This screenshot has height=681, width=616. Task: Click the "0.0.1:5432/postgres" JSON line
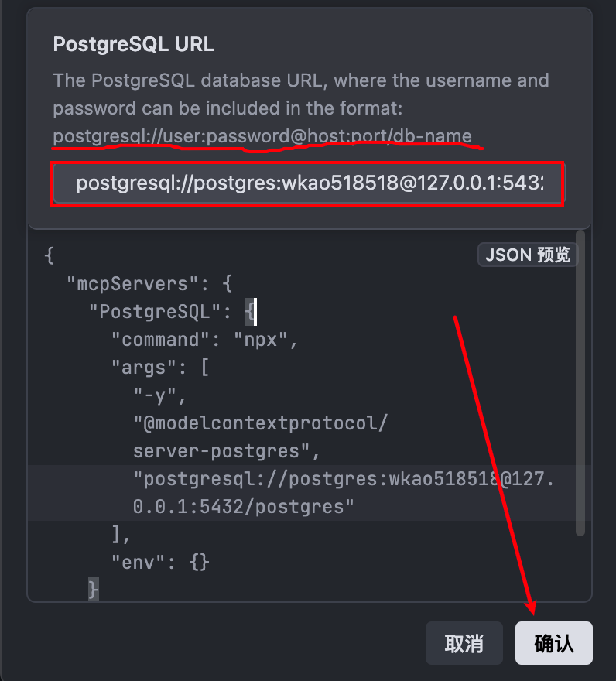[244, 507]
